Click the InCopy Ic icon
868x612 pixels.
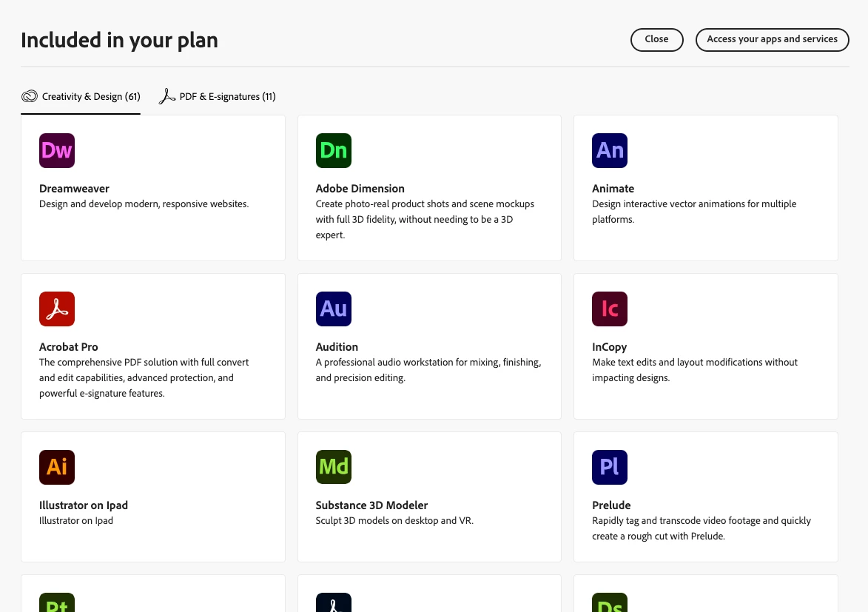pos(610,309)
